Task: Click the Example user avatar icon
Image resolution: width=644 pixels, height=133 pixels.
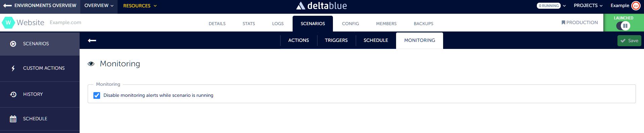Action: pyautogui.click(x=636, y=6)
